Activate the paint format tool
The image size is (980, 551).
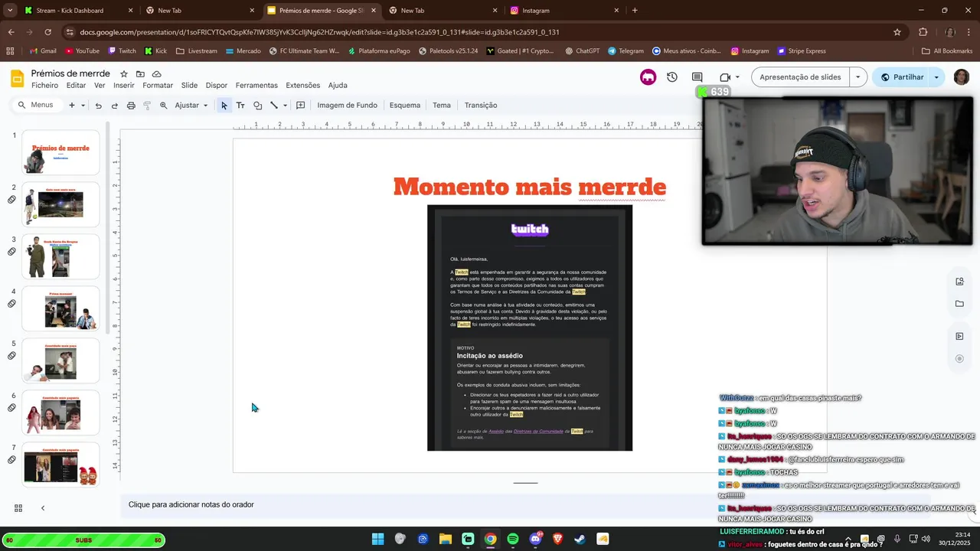pos(147,106)
